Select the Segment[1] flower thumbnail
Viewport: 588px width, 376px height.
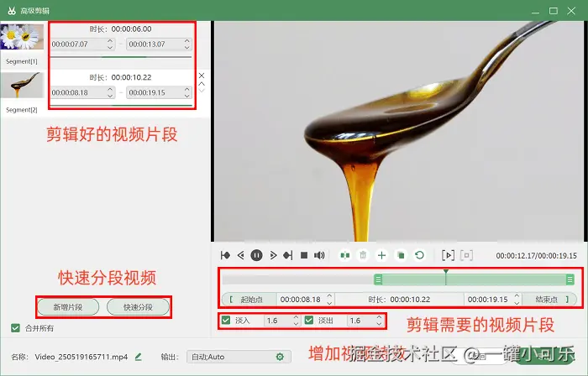tap(22, 37)
